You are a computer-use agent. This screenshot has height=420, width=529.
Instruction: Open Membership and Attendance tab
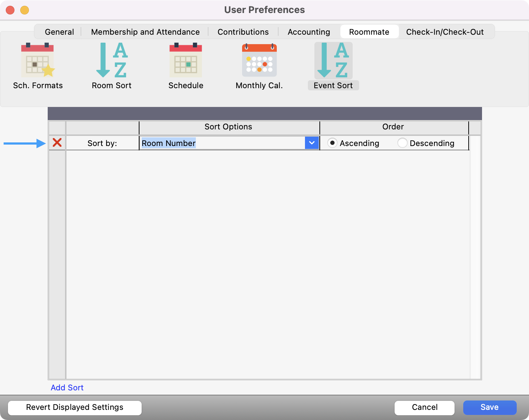[145, 32]
